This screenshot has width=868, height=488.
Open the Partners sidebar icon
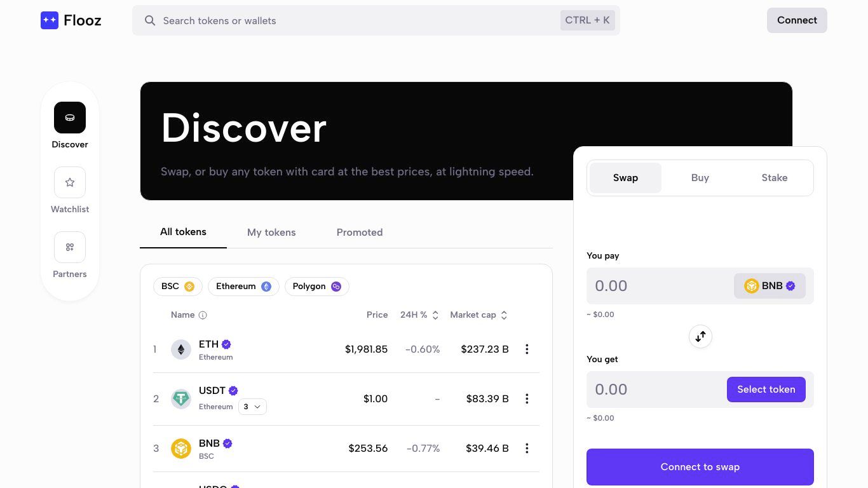[70, 247]
